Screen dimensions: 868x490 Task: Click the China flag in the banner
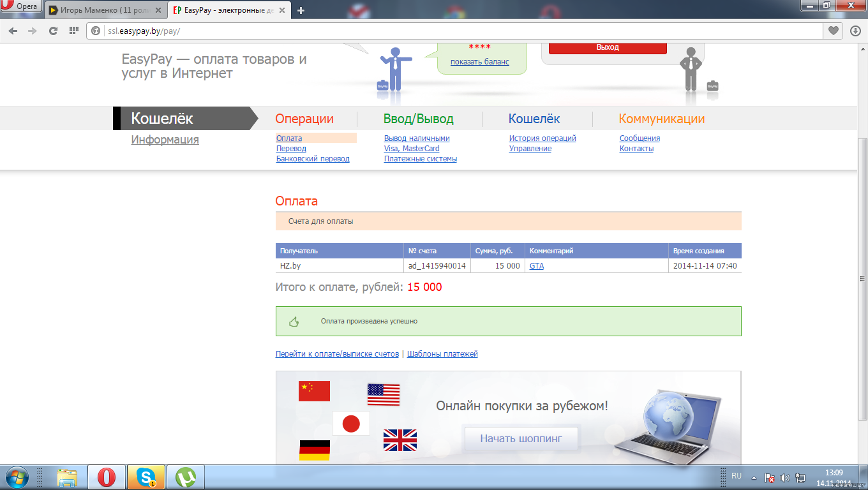(314, 391)
